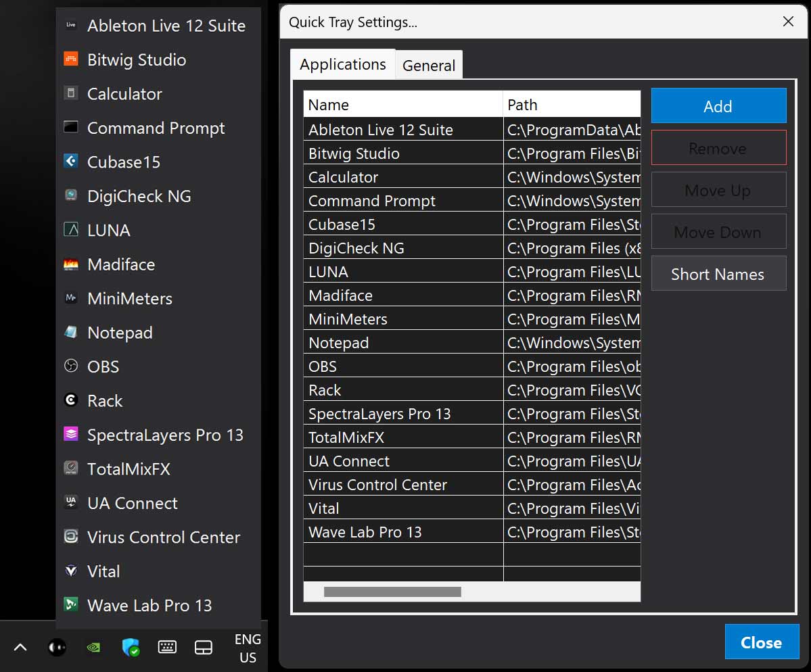Click the OBS icon in tray menu
The height and width of the screenshot is (672, 811).
click(71, 366)
